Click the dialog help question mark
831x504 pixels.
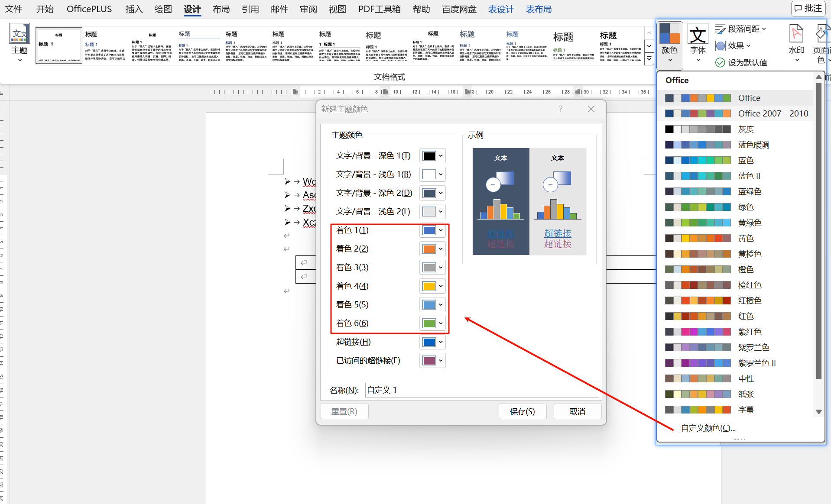click(x=561, y=109)
